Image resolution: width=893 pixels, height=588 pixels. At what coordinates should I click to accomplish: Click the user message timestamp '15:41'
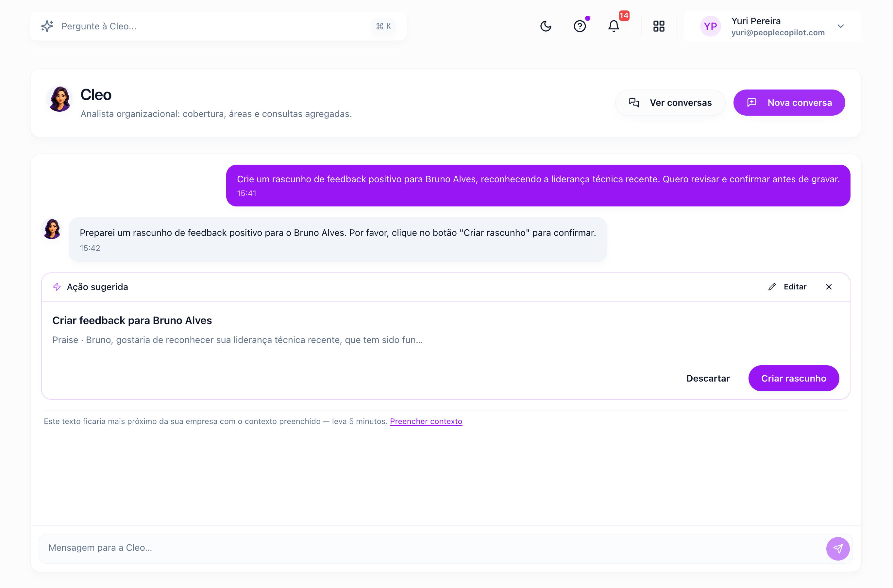point(246,193)
